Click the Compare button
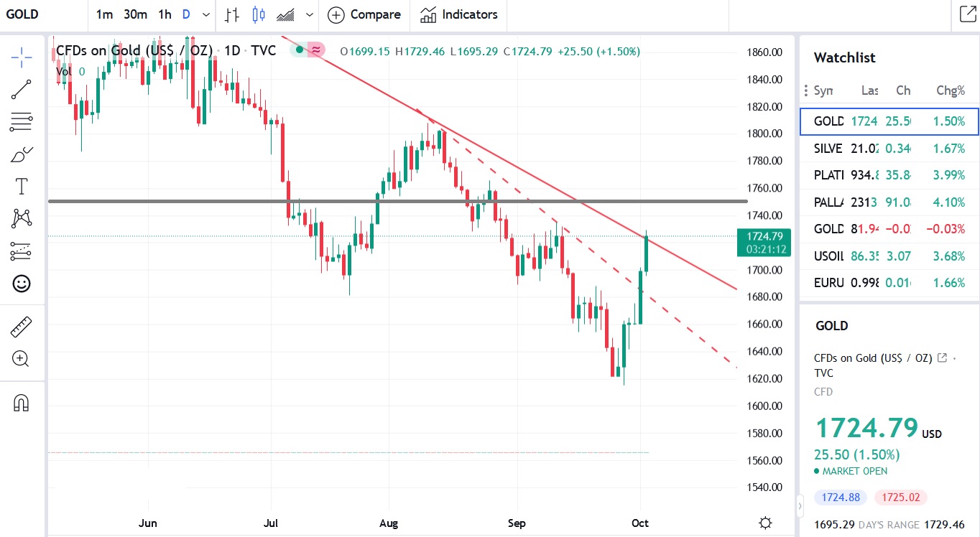 tap(364, 14)
